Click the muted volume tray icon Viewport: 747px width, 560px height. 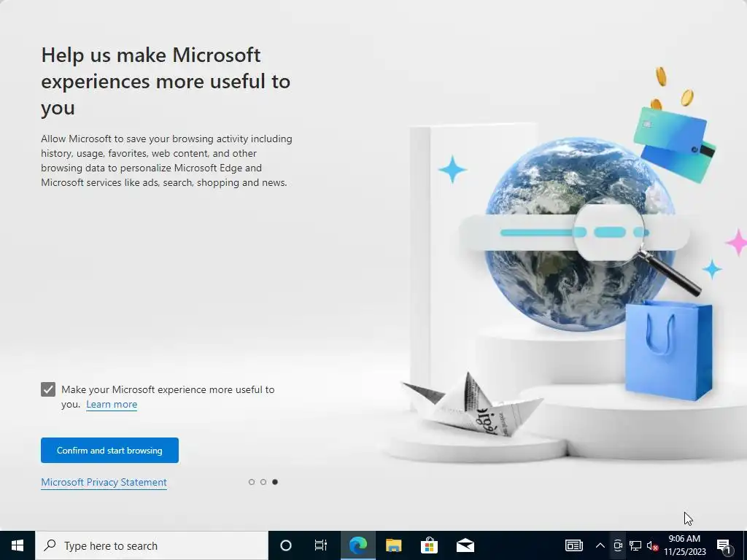[x=653, y=545]
